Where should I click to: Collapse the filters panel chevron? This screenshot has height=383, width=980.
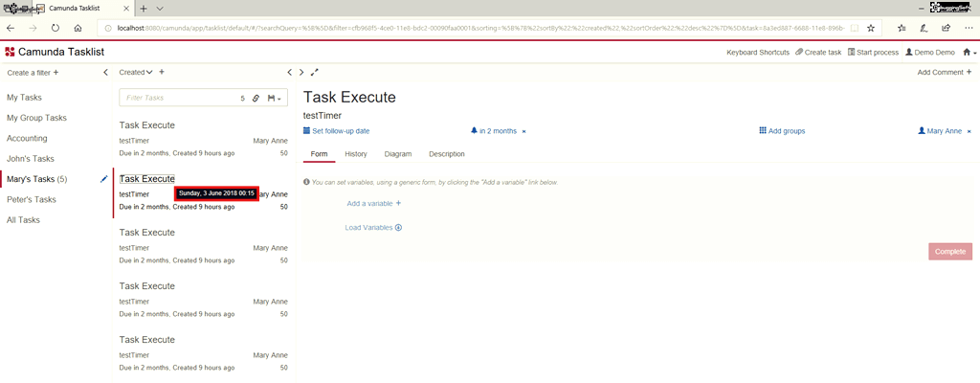pyautogui.click(x=105, y=73)
